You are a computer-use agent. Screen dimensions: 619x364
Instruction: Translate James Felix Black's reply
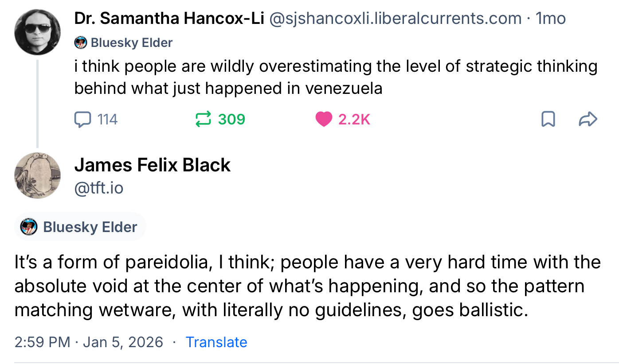tap(216, 342)
